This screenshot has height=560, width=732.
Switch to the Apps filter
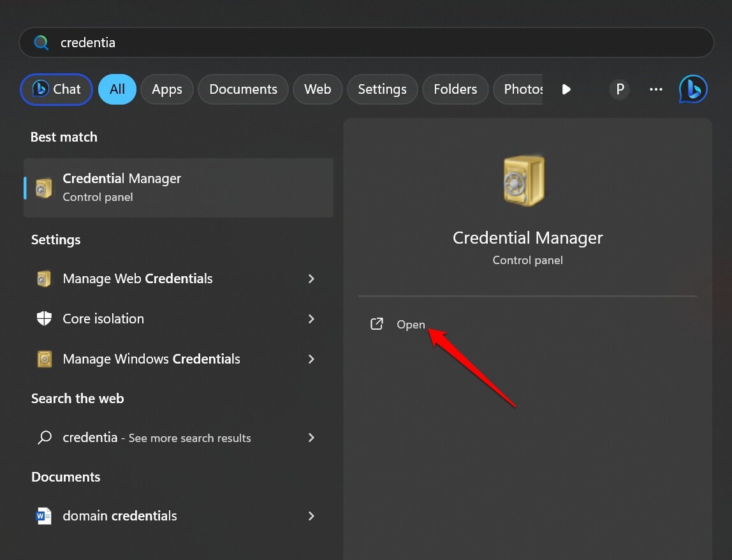pyautogui.click(x=167, y=89)
